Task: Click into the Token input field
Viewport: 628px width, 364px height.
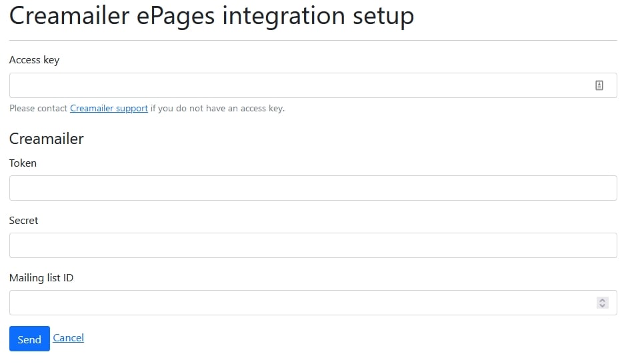Action: 313,188
